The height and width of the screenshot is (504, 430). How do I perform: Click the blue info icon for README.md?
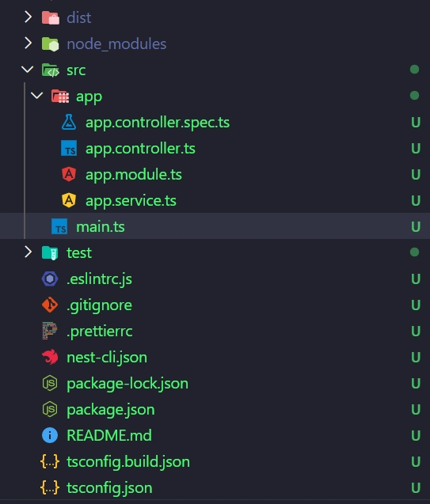[x=50, y=435]
